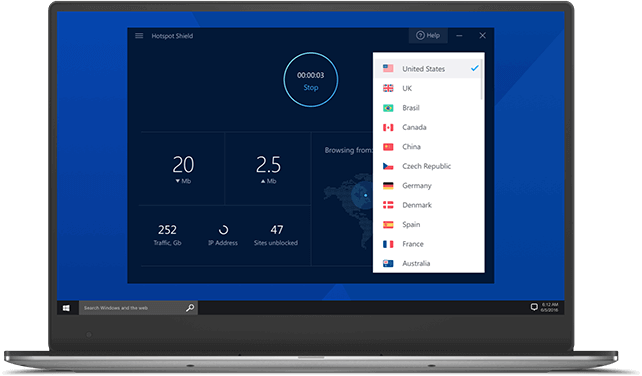This screenshot has width=642, height=376.
Task: Open the Windows Start menu
Action: point(66,308)
